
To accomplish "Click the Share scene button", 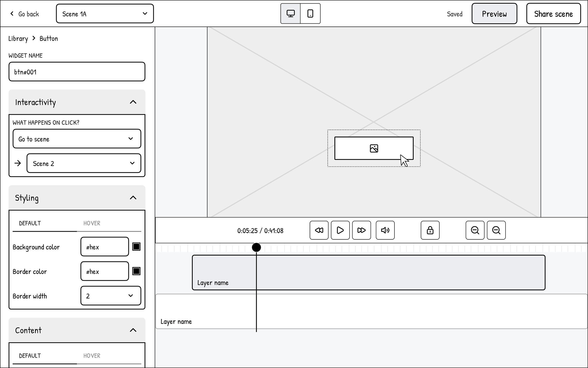I will [x=554, y=14].
